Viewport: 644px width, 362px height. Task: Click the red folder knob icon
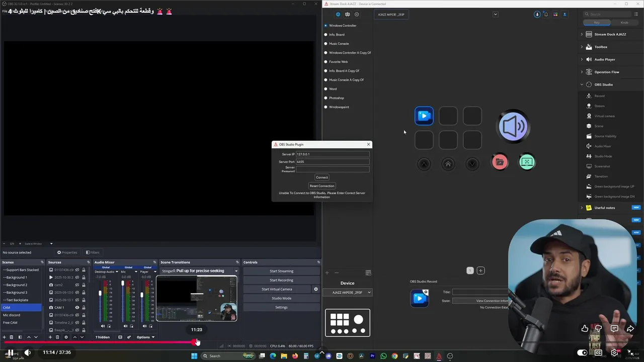tap(500, 162)
